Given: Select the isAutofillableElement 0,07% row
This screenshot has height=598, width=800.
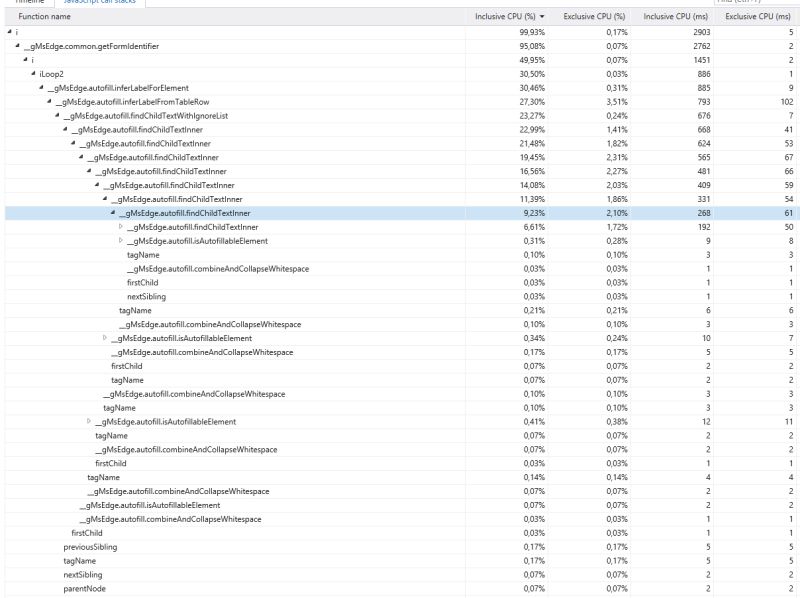Looking at the screenshot, I should click(x=400, y=505).
